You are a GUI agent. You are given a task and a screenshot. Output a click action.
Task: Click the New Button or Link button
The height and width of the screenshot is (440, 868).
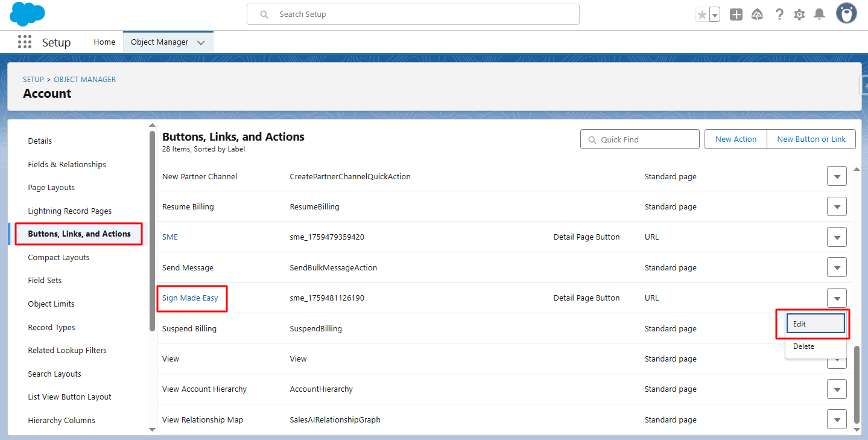click(811, 139)
